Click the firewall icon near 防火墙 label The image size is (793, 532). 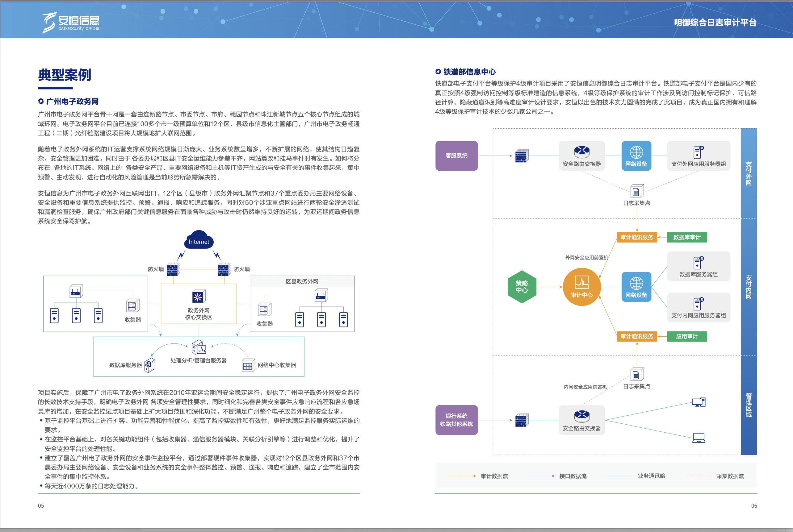tap(174, 269)
